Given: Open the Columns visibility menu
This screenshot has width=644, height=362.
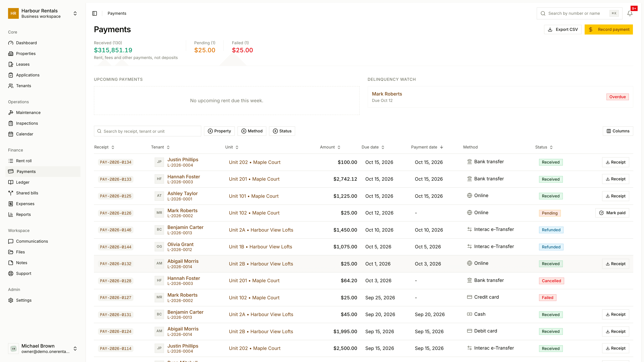Looking at the screenshot, I should pos(618,131).
